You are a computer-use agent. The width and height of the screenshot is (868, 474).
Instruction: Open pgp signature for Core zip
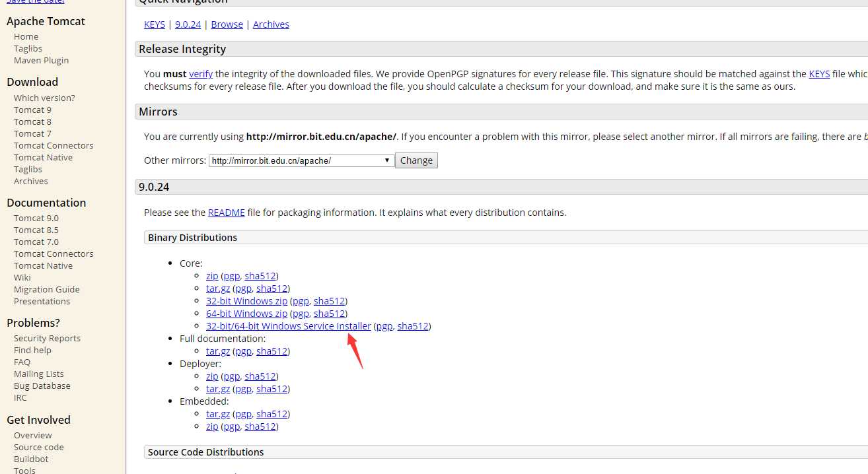tap(231, 276)
